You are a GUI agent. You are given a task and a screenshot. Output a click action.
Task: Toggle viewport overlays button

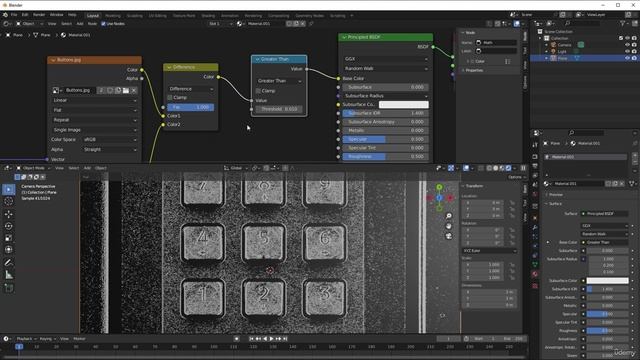pos(466,168)
